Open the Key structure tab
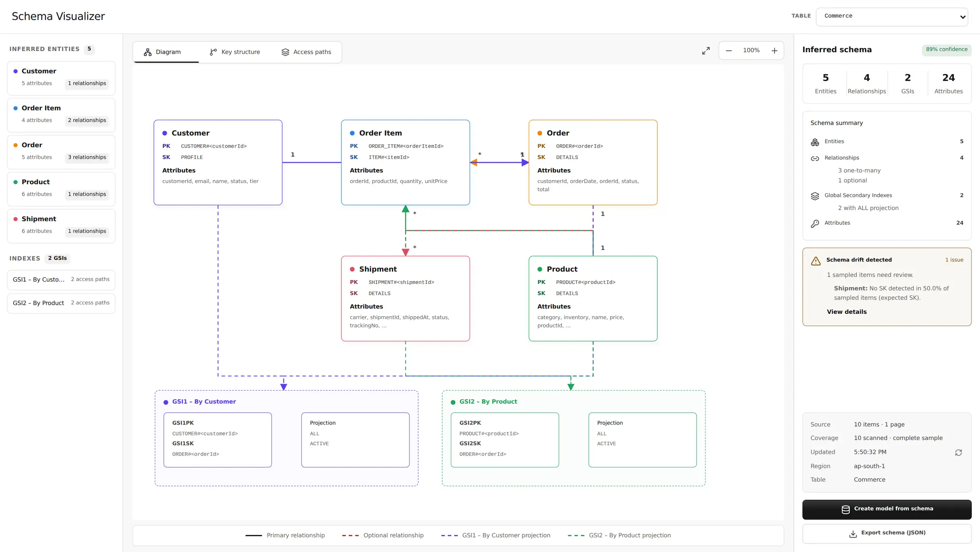 pos(235,52)
